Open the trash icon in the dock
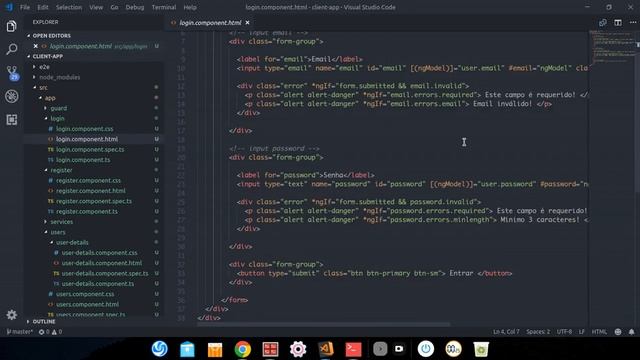 click(x=481, y=349)
